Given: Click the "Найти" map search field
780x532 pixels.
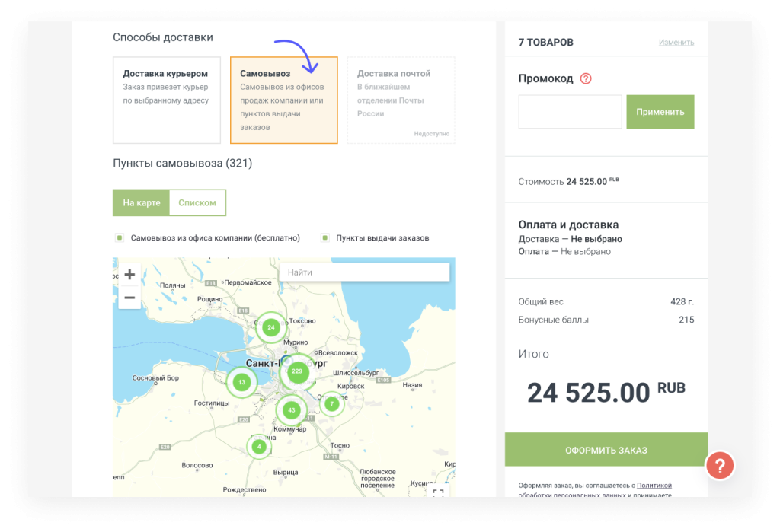Looking at the screenshot, I should [x=364, y=272].
